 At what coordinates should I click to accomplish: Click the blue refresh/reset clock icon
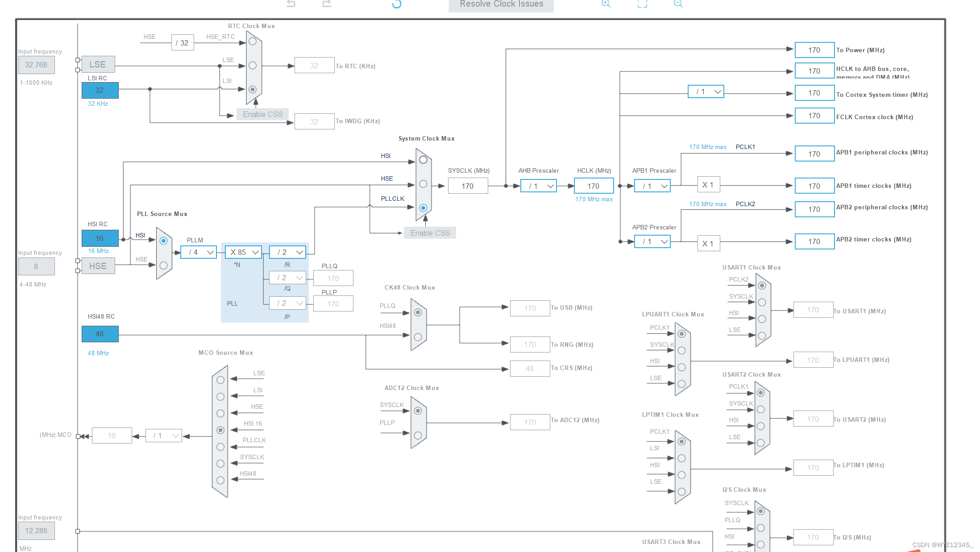396,4
